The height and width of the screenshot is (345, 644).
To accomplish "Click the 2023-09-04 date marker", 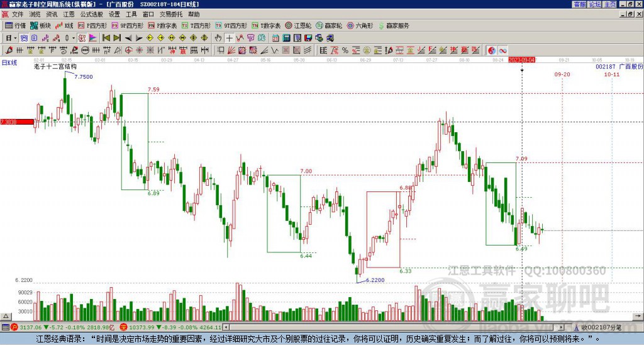I will click(x=522, y=60).
